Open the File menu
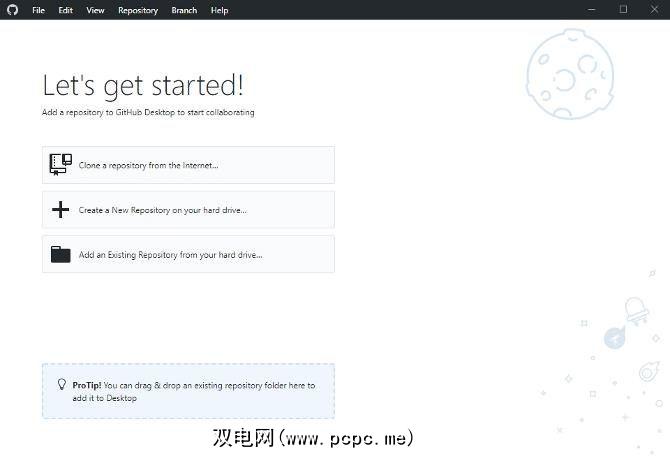 [x=38, y=10]
